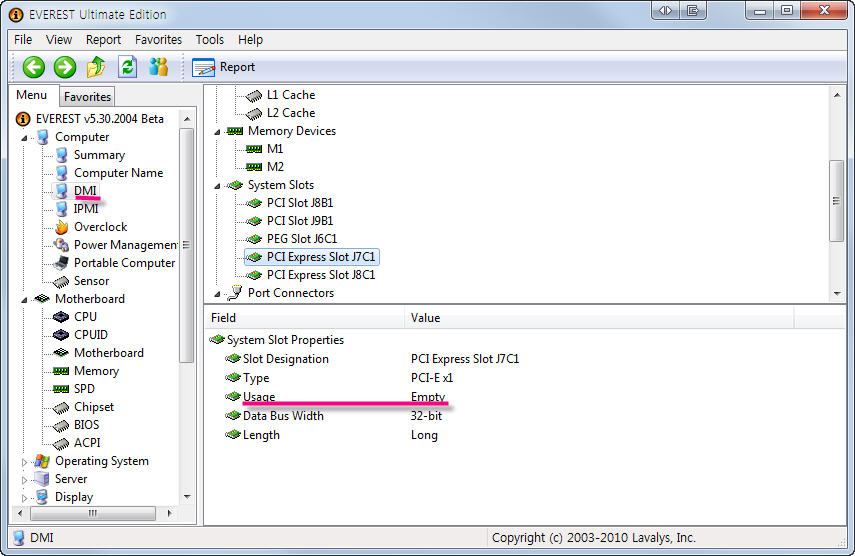The height and width of the screenshot is (556, 855).
Task: Click the green Back arrow toolbar icon
Action: tap(33, 67)
